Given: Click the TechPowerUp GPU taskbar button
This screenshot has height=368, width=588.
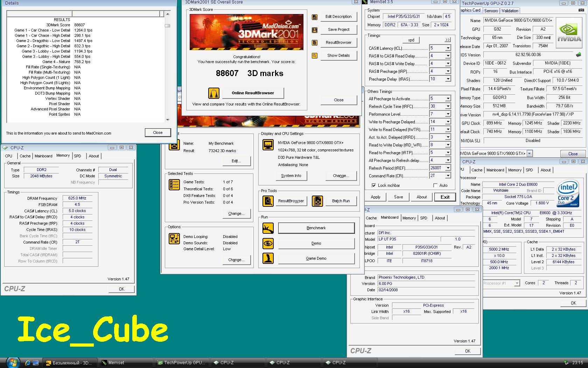Looking at the screenshot, I should tap(182, 363).
